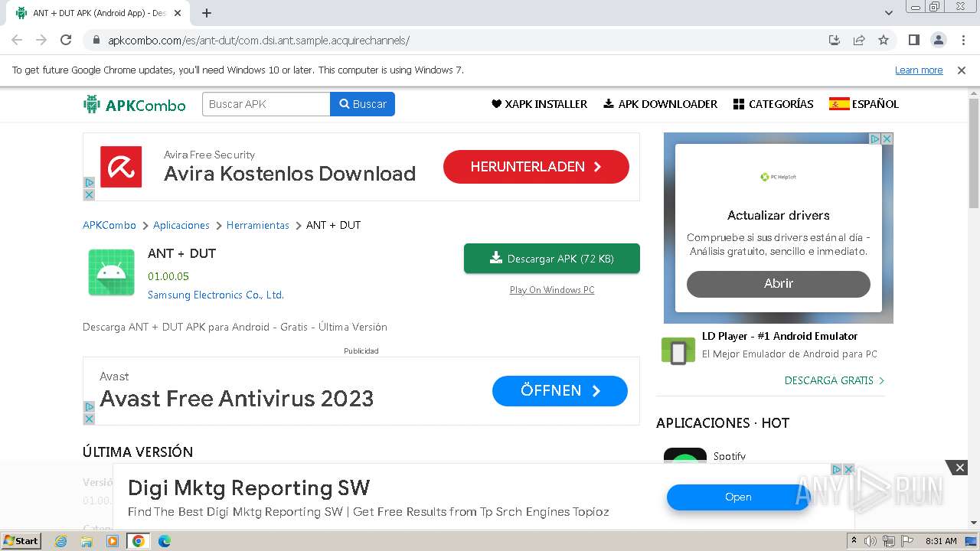Open LD Player - #1 Android Emulator link

(779, 336)
